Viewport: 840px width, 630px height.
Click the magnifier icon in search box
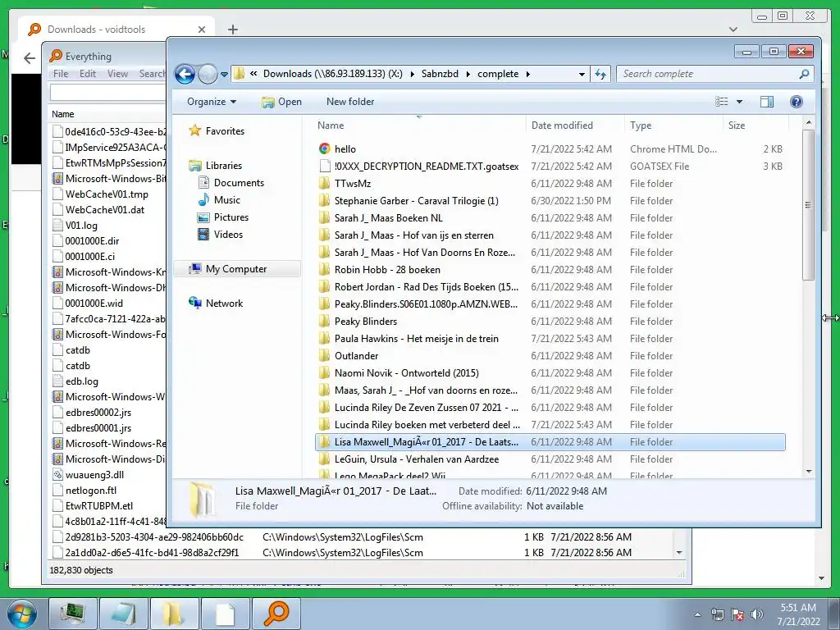pos(804,74)
